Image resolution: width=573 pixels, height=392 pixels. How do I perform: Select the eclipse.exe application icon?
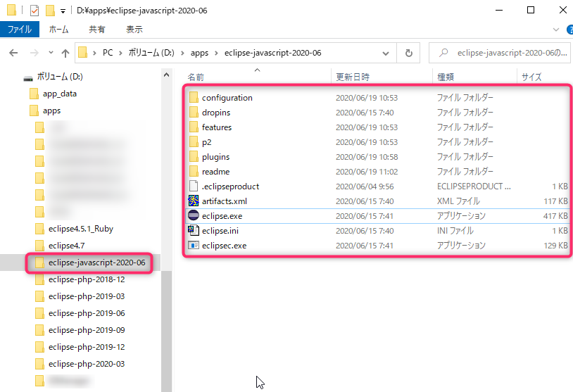click(194, 215)
